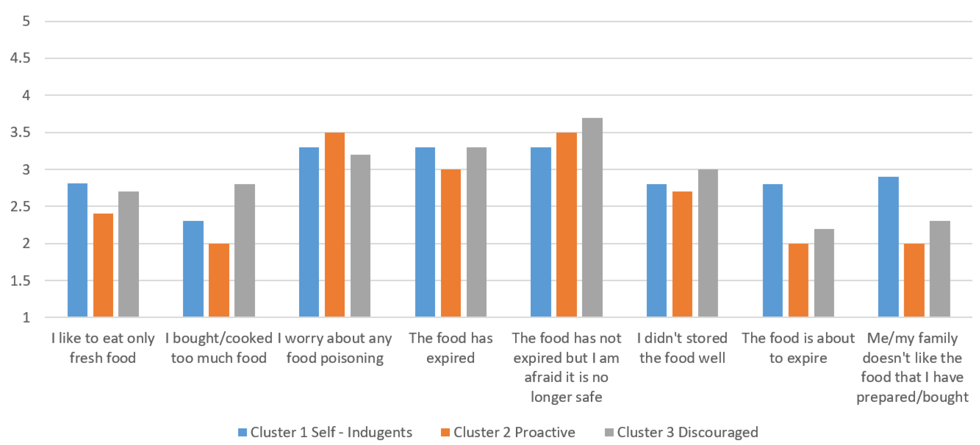Click the gray Cluster 3 legend swatch
This screenshot has height=445, width=980.
tap(609, 432)
